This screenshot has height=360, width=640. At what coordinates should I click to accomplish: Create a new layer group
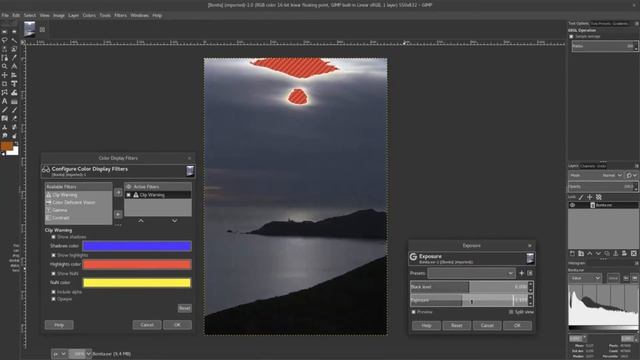coord(581,253)
